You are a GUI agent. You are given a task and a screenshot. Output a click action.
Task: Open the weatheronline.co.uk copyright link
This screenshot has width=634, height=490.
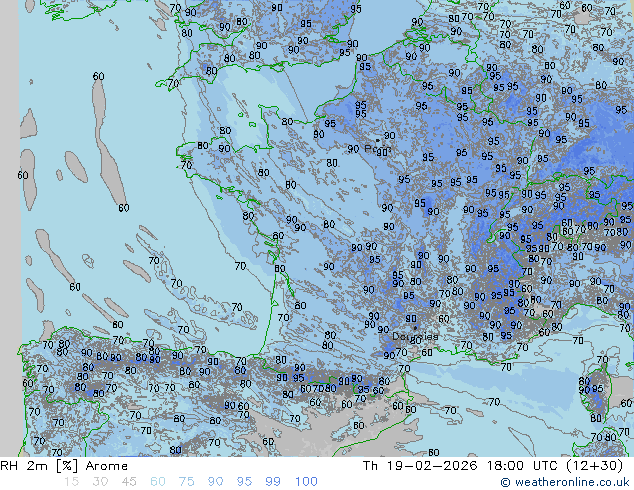pos(566,483)
